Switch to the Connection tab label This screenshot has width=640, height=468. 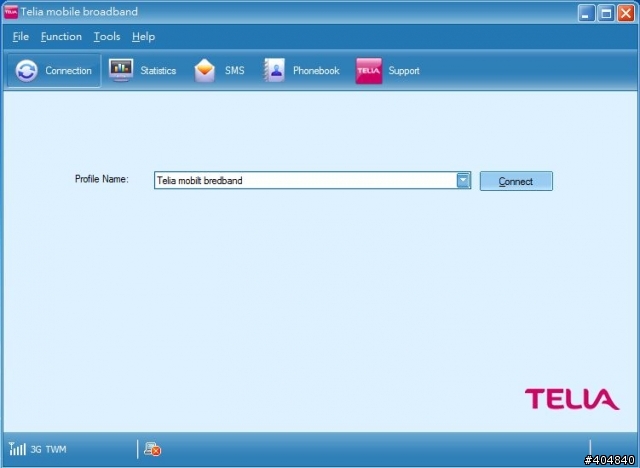click(x=69, y=71)
